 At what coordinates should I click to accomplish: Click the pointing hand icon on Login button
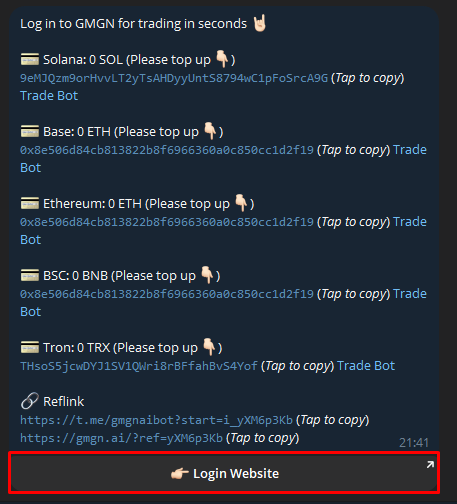(180, 473)
